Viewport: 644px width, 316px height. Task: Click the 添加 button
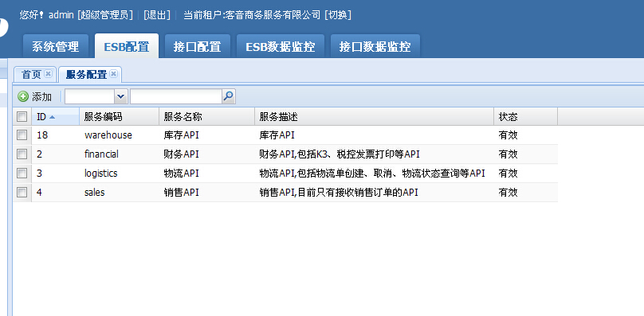coord(35,97)
